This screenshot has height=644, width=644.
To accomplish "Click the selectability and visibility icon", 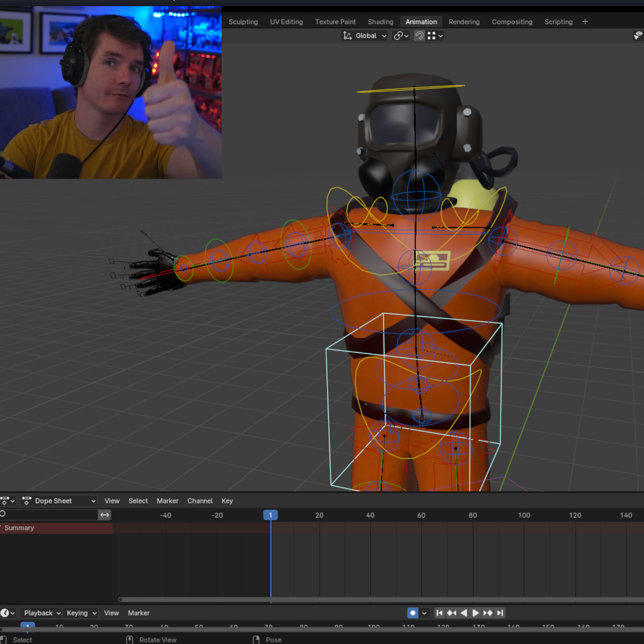I will pos(637,36).
